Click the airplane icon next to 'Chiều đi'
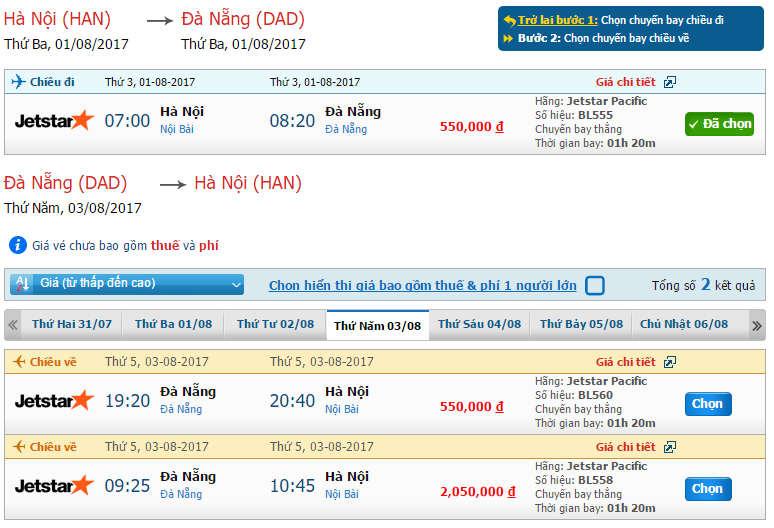Viewport: 774px width, 528px height. coord(18,81)
